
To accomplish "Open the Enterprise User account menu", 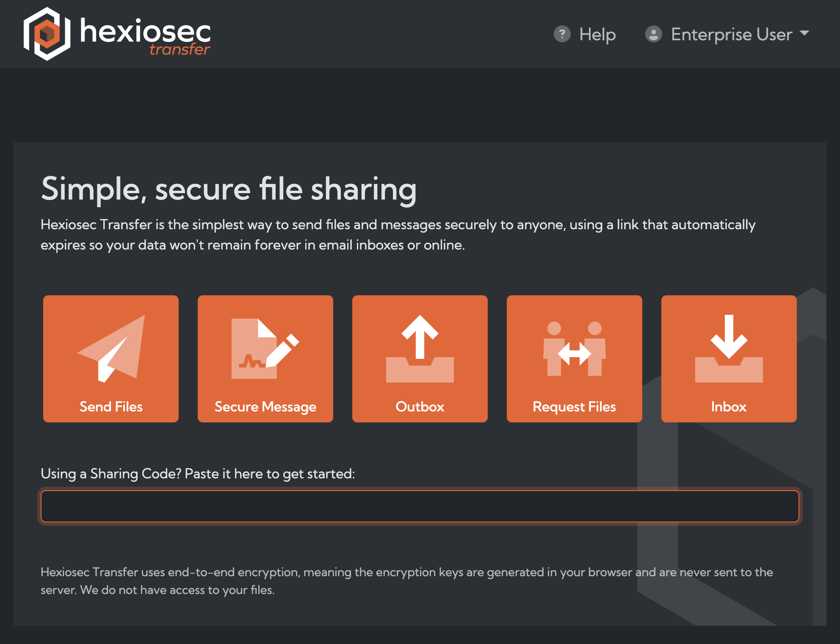I will point(731,34).
